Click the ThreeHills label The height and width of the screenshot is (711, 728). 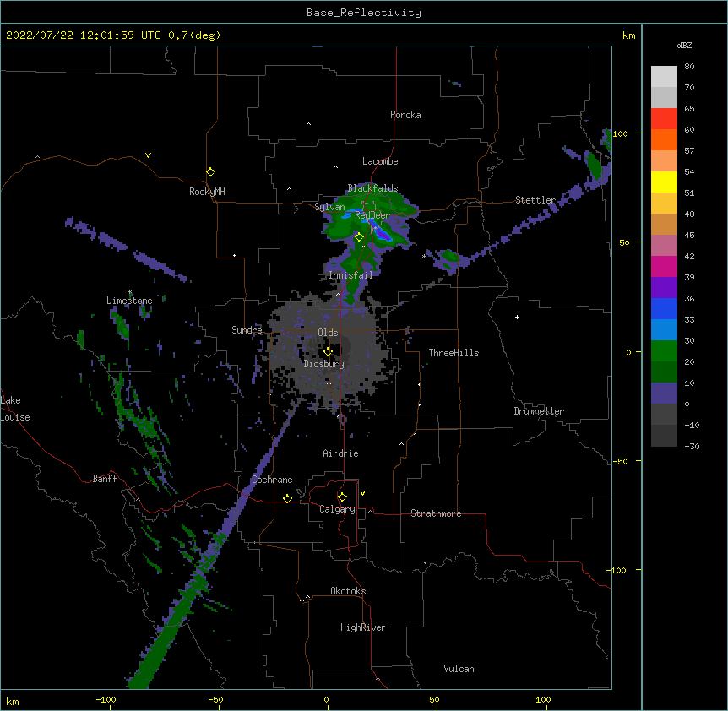point(454,353)
